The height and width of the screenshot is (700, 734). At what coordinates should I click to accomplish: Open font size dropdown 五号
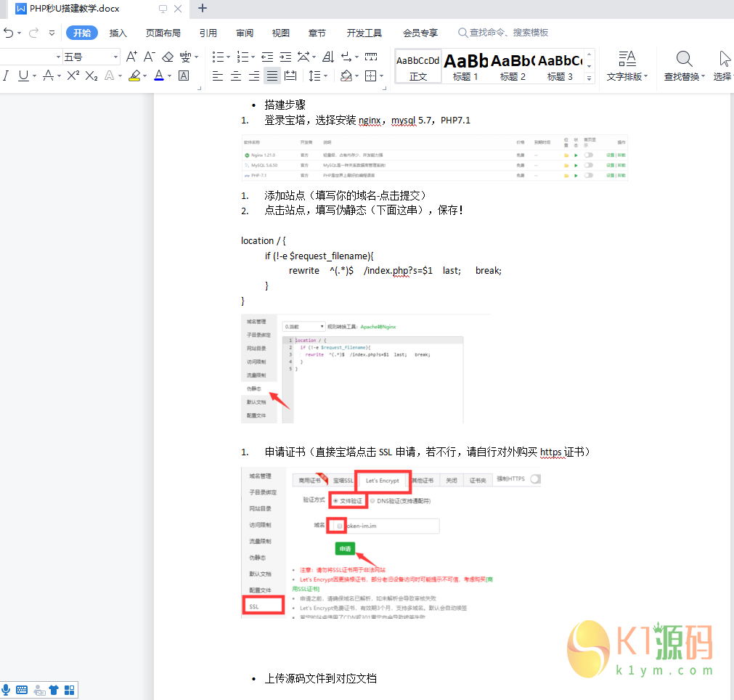115,57
